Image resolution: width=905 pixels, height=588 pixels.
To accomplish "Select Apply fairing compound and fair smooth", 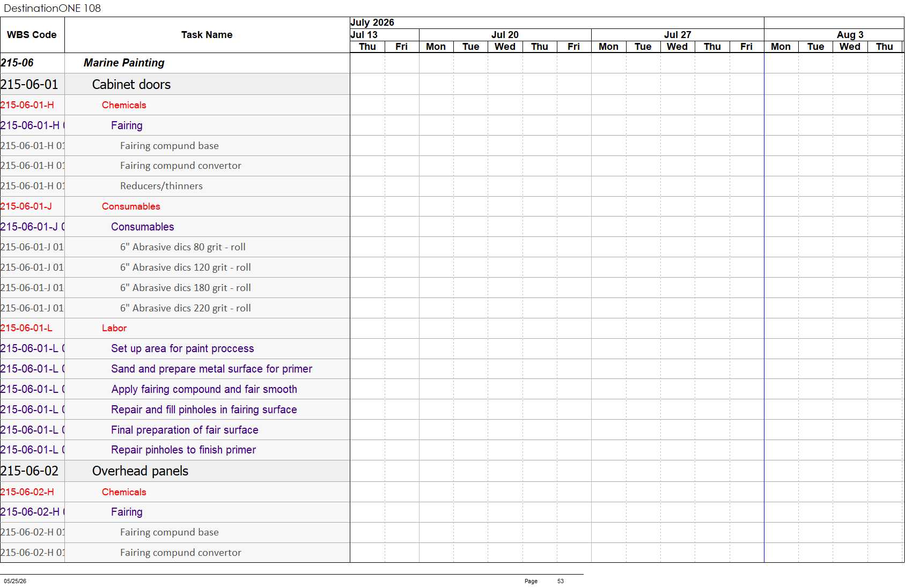I will coord(204,389).
